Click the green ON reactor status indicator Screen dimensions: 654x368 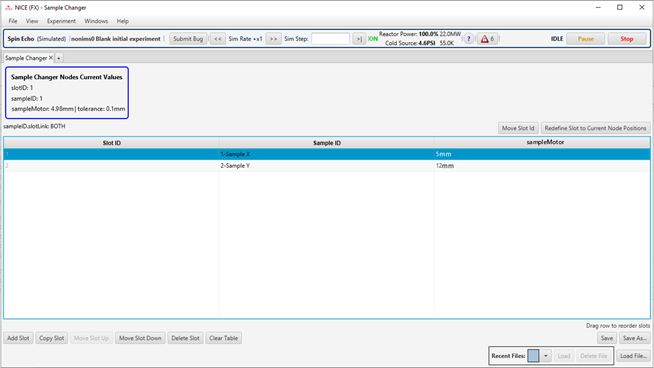373,39
